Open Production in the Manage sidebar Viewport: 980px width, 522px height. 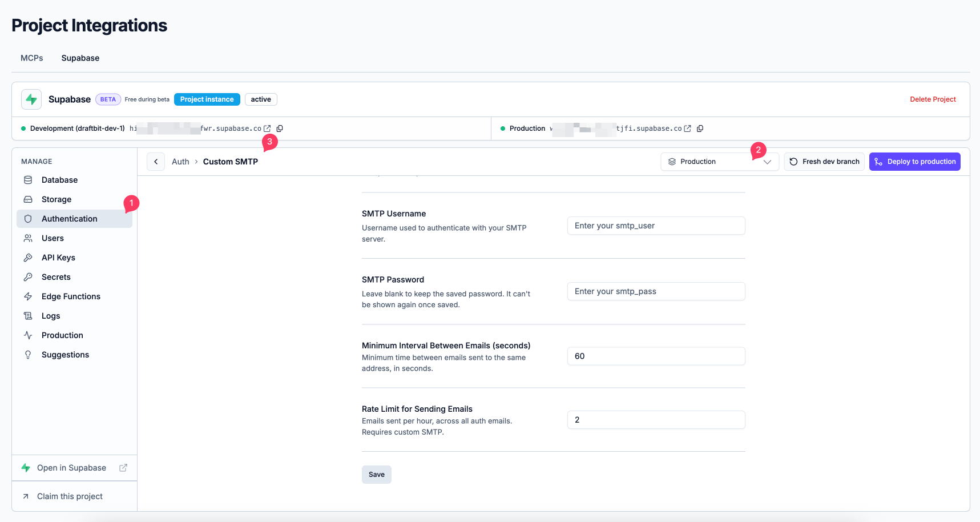pos(74,335)
